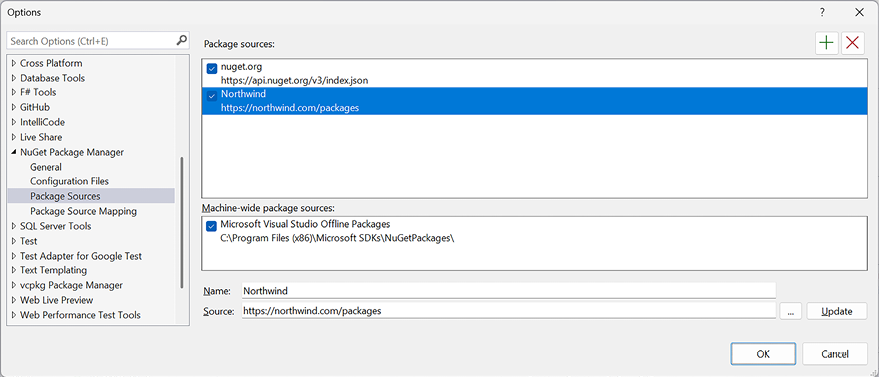Expand the F# Tools node
The width and height of the screenshot is (879, 377).
tap(14, 92)
